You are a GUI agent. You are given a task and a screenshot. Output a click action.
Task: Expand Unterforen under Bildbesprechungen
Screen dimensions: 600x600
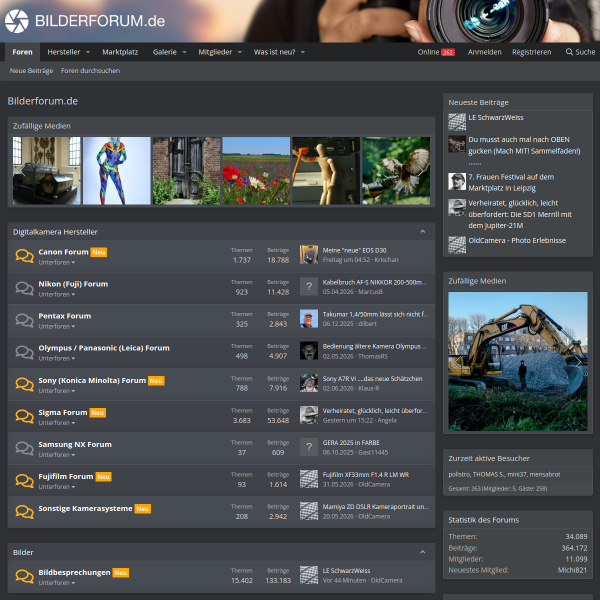point(57,583)
